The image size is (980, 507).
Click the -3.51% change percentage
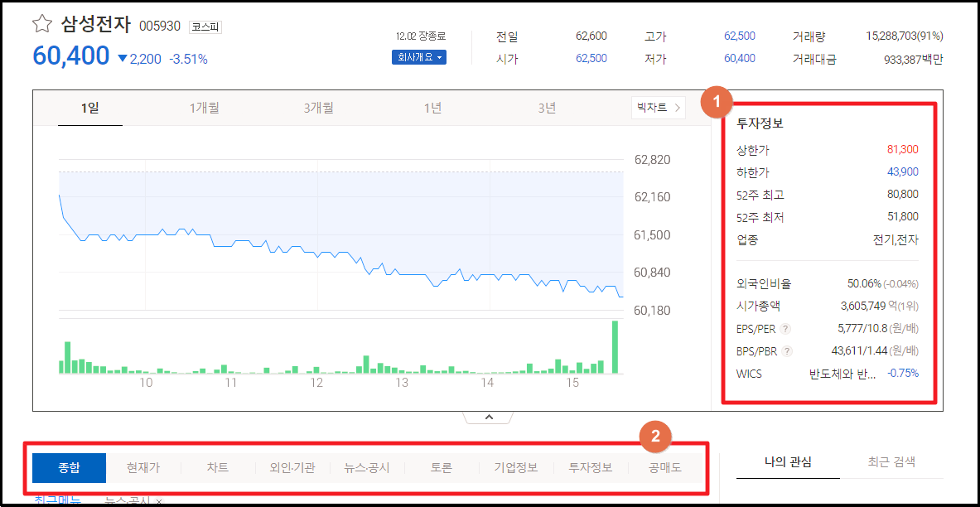[x=188, y=60]
